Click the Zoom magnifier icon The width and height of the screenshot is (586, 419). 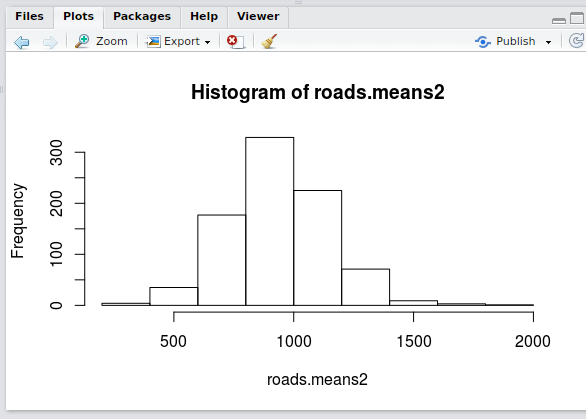point(82,41)
